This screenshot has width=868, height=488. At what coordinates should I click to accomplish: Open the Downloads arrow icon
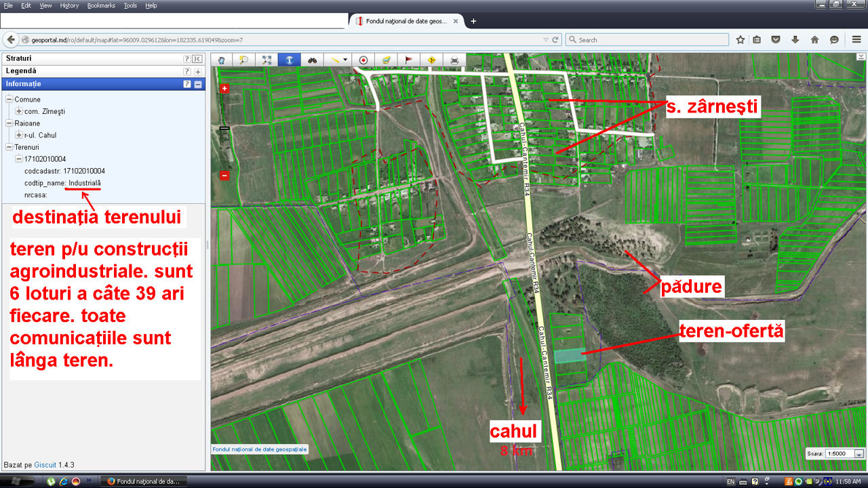tap(795, 40)
